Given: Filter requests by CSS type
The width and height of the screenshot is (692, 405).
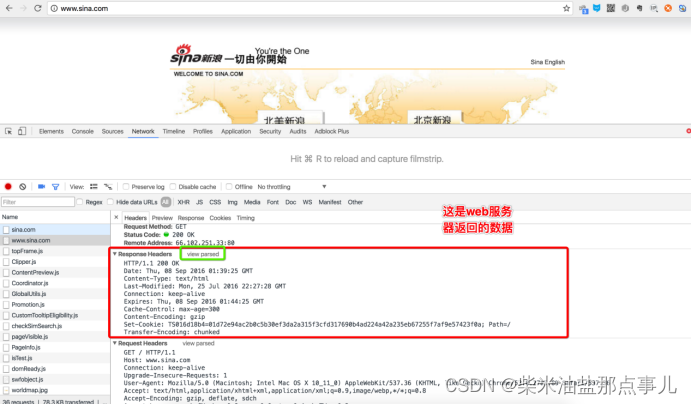Looking at the screenshot, I should (215, 202).
